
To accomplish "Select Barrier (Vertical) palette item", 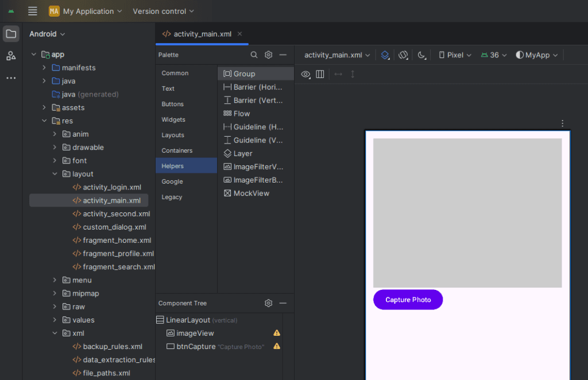I will click(x=256, y=100).
